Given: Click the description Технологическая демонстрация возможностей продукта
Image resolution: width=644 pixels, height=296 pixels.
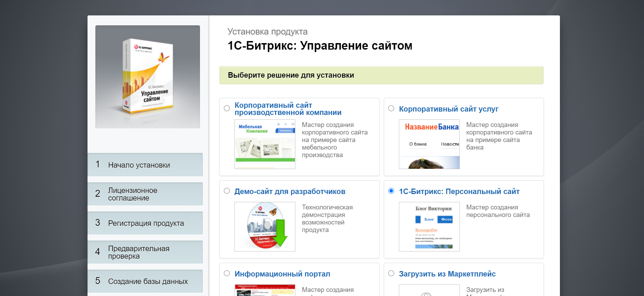Looking at the screenshot, I should (327, 219).
